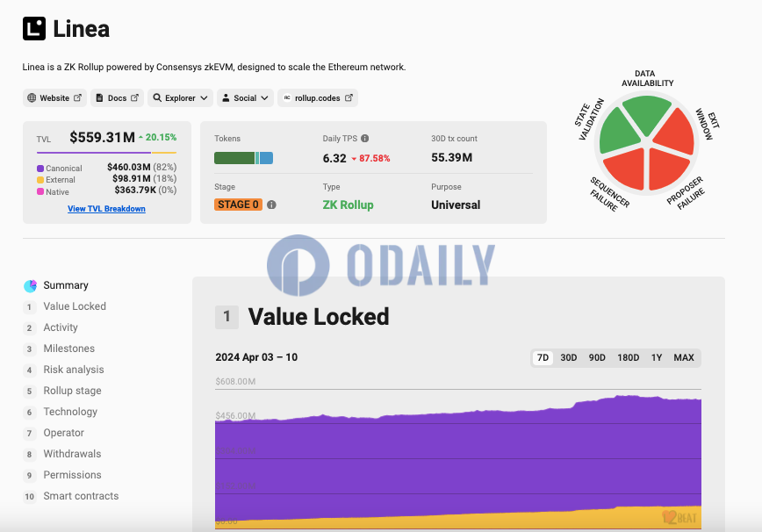This screenshot has height=532, width=762.
Task: Select the 7D chart range
Action: pos(543,357)
